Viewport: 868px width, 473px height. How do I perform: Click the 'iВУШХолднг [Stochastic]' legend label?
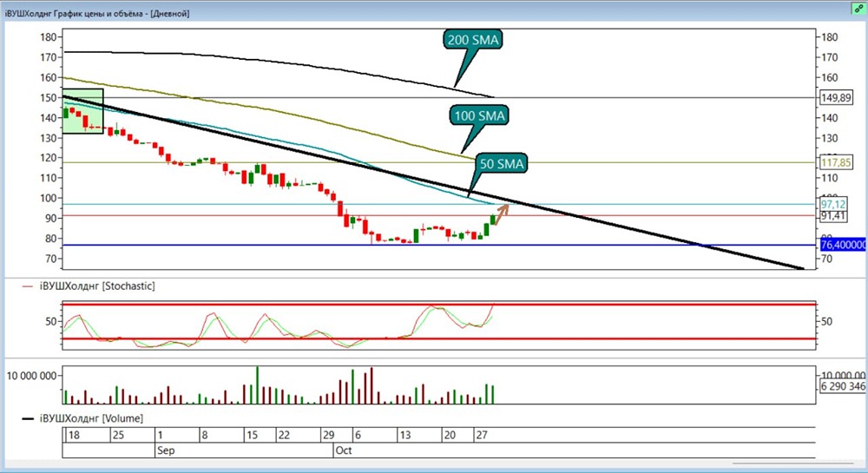(97, 286)
